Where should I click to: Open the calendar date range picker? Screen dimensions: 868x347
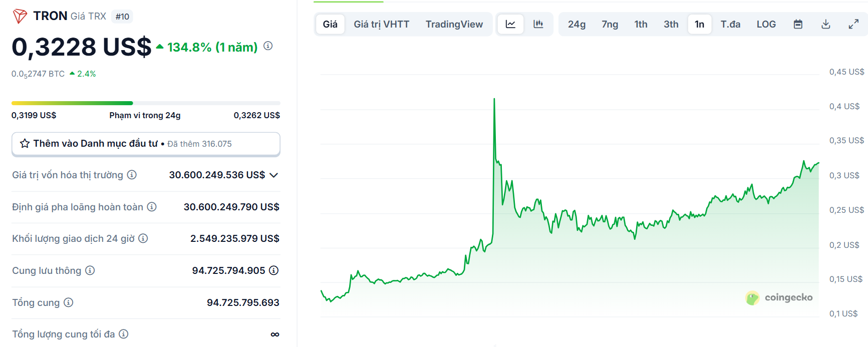point(798,24)
